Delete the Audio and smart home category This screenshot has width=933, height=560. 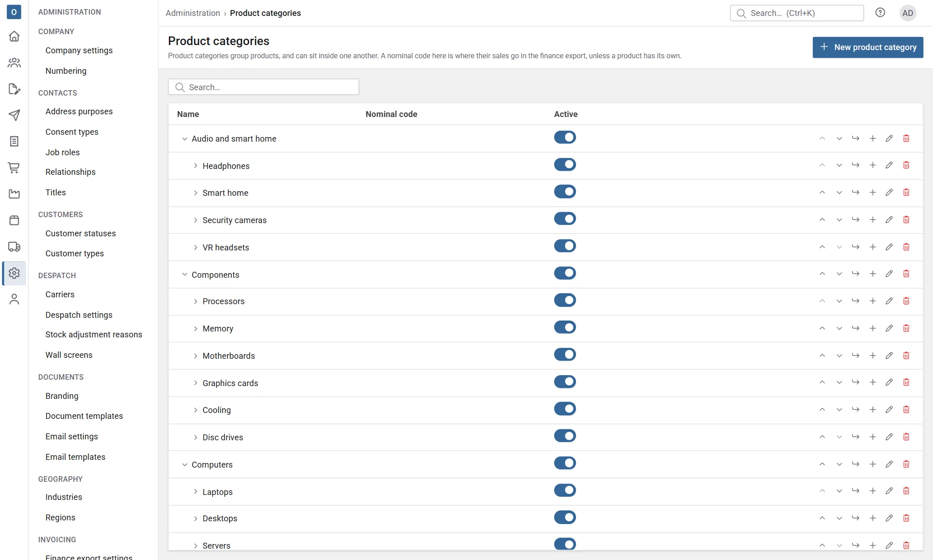click(906, 138)
